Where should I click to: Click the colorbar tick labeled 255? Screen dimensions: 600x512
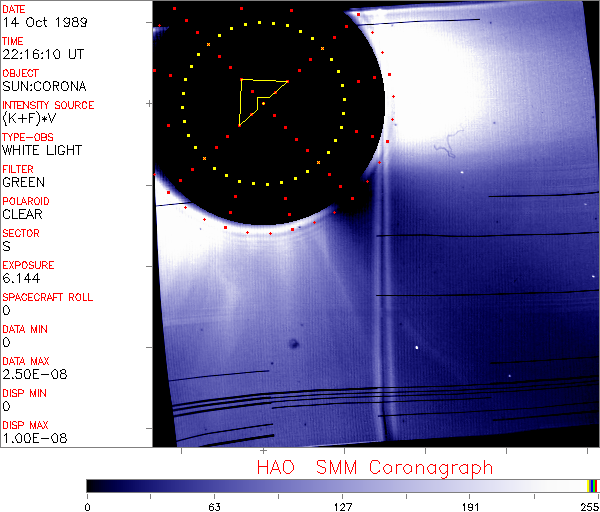coord(588,507)
